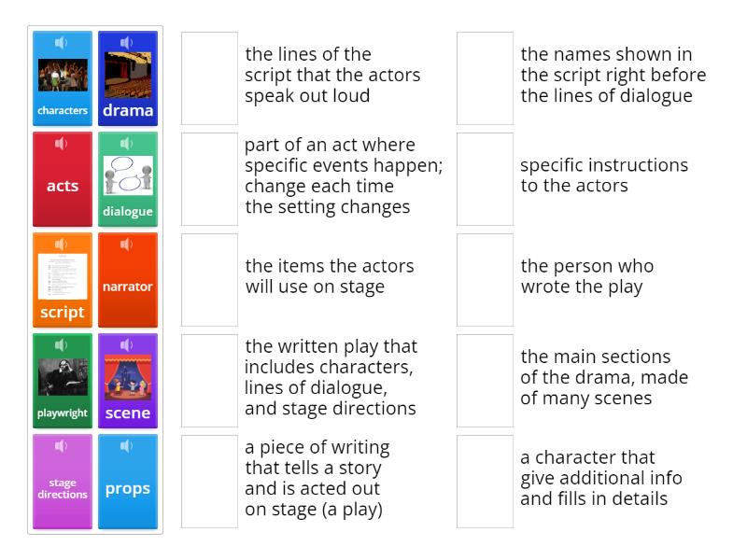Click the answer slot for 'the person who wrote the play'

483,278
